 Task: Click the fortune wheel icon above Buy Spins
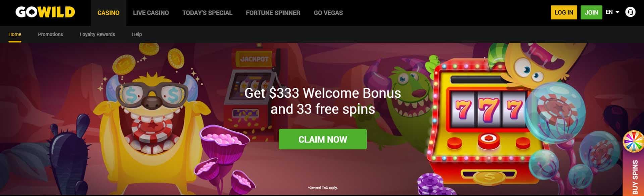(x=634, y=141)
